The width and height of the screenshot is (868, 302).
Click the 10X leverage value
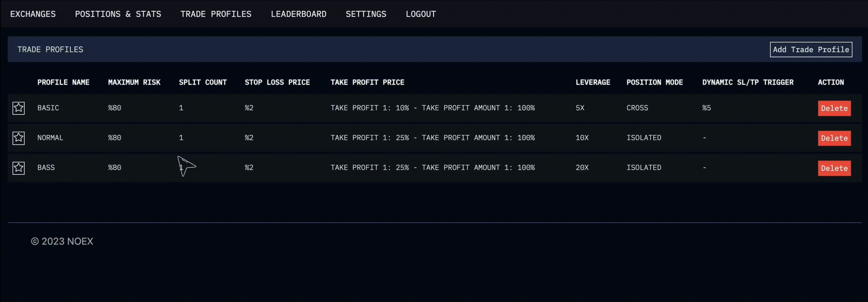(x=582, y=138)
